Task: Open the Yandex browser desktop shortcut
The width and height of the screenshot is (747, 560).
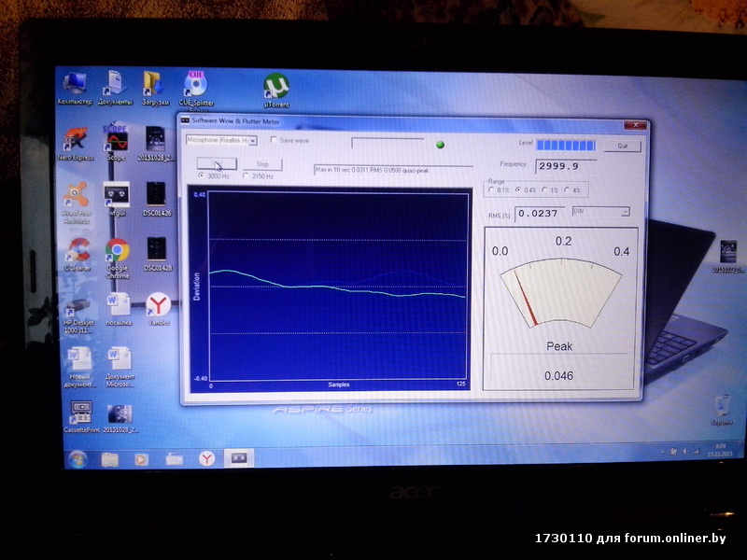Action: click(x=158, y=305)
